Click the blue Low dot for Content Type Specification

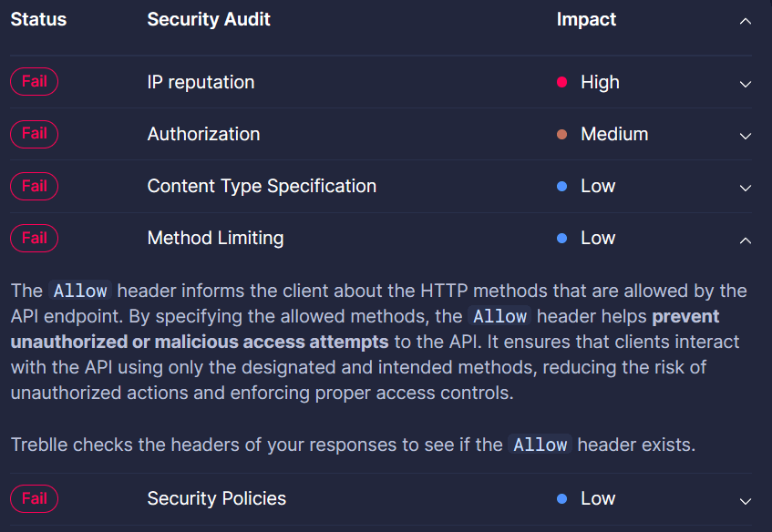(x=562, y=186)
